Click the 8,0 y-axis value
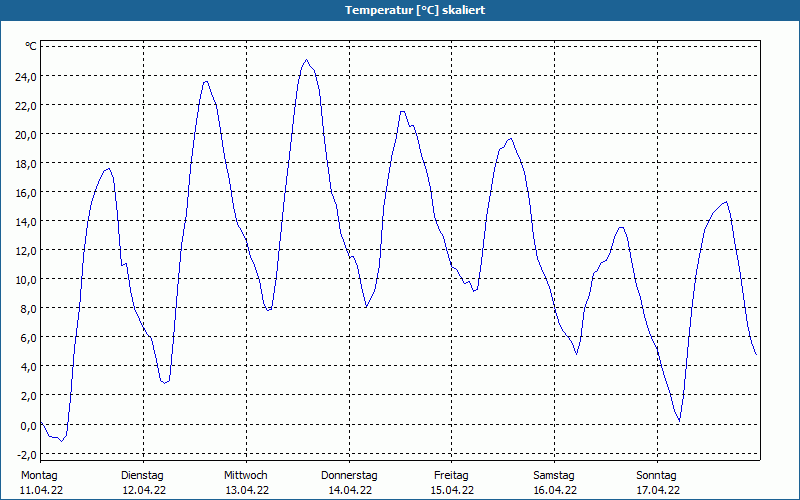This screenshot has width=800, height=500. pyautogui.click(x=28, y=309)
